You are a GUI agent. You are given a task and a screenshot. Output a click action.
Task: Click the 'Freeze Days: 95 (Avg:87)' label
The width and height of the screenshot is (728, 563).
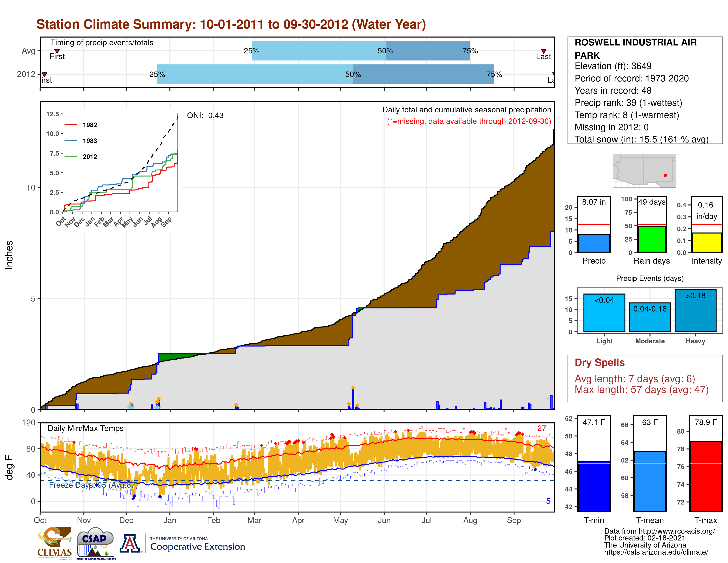click(93, 485)
